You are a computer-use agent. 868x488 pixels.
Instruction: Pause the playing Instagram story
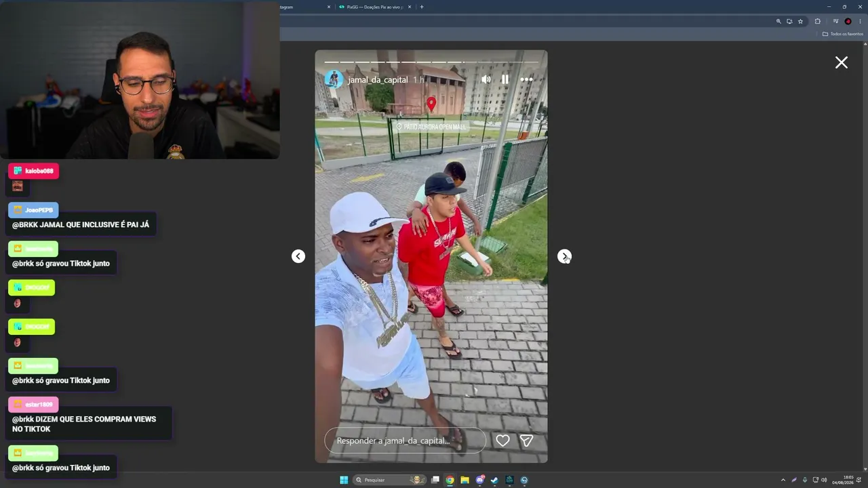(x=505, y=79)
